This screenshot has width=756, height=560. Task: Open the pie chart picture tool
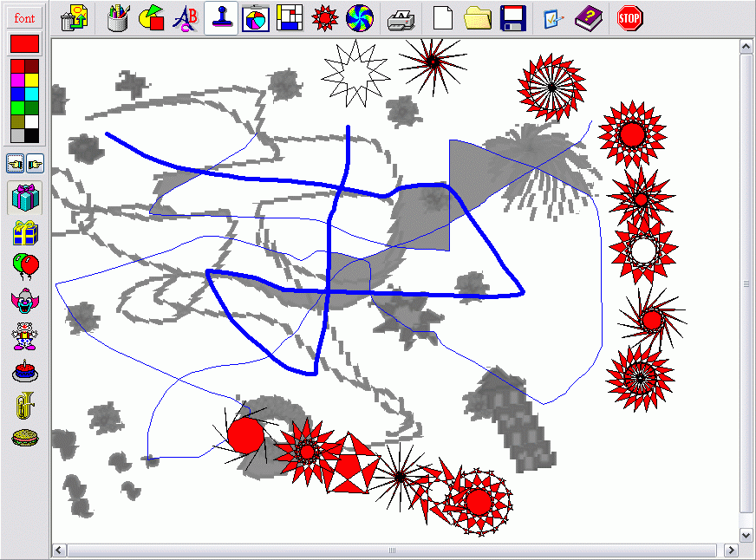point(256,18)
